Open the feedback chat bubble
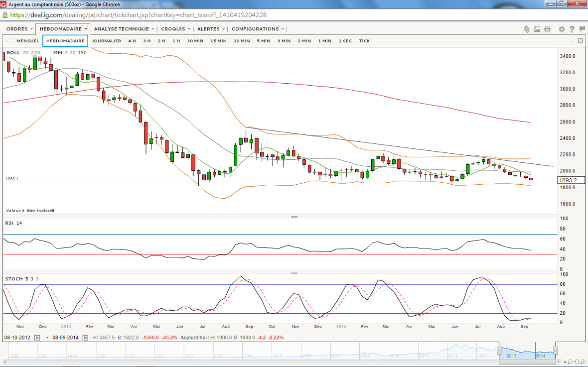Screen dimensions: 588x367 tap(582, 29)
